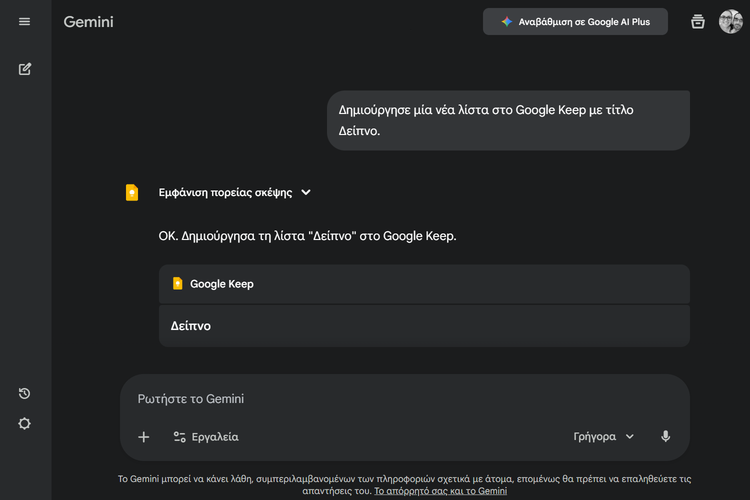The height and width of the screenshot is (500, 750).
Task: Click Αναβάθμιση σε Google AI Plus button
Action: click(575, 22)
